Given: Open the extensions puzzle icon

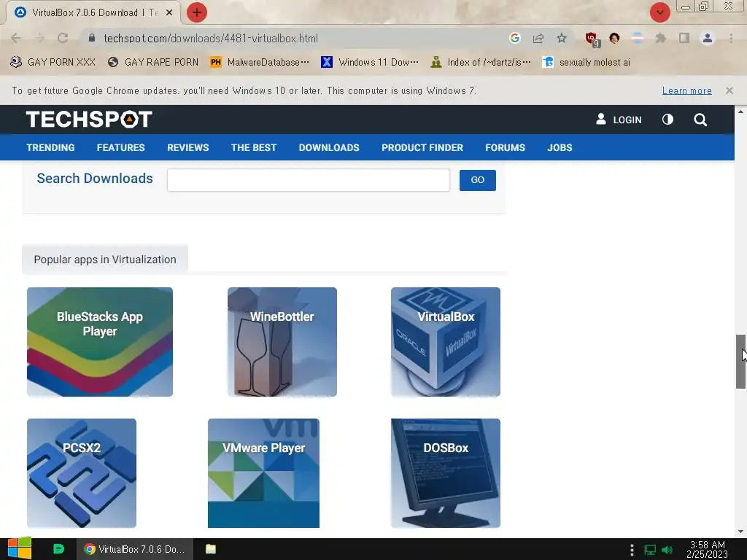Looking at the screenshot, I should (661, 38).
